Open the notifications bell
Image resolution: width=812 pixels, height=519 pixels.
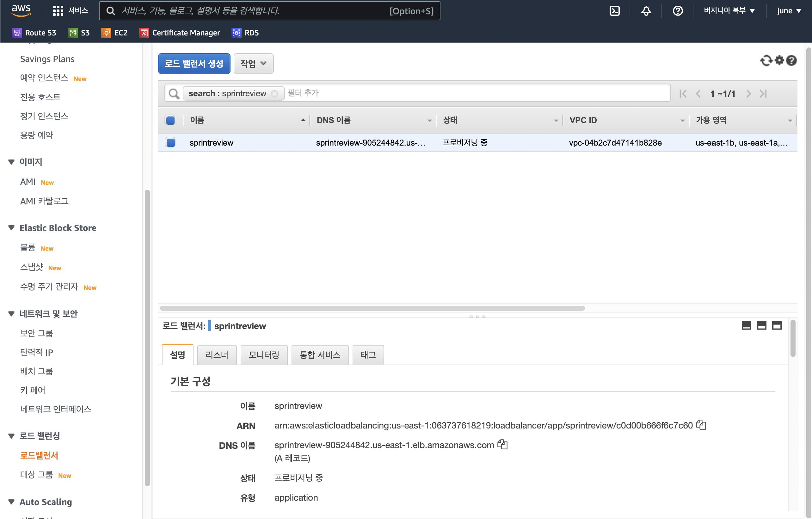tap(646, 11)
